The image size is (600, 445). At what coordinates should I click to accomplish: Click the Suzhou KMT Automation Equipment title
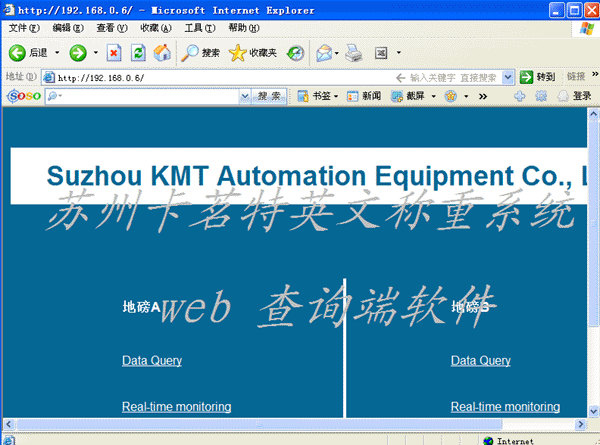click(x=317, y=176)
